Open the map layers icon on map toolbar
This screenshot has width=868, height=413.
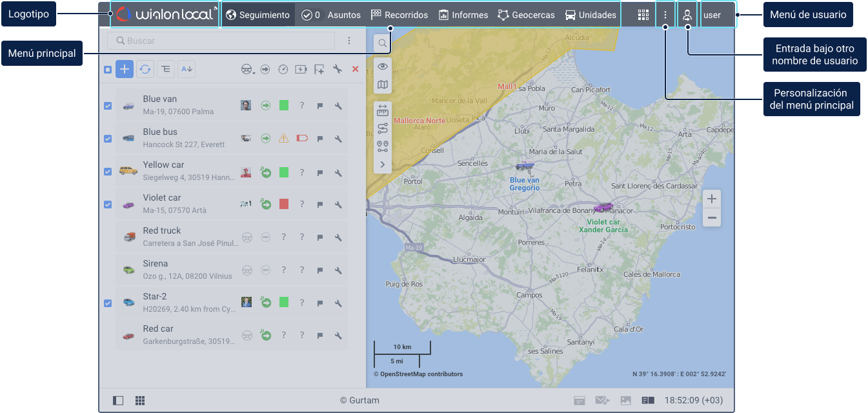383,85
